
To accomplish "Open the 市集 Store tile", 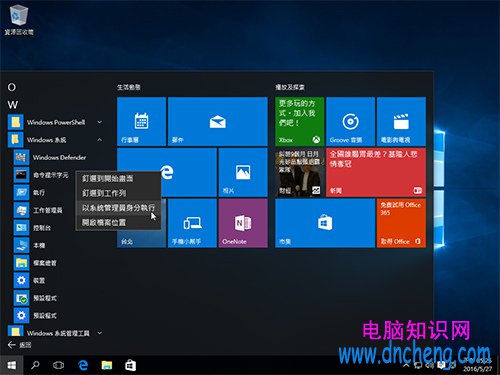I will (325, 223).
